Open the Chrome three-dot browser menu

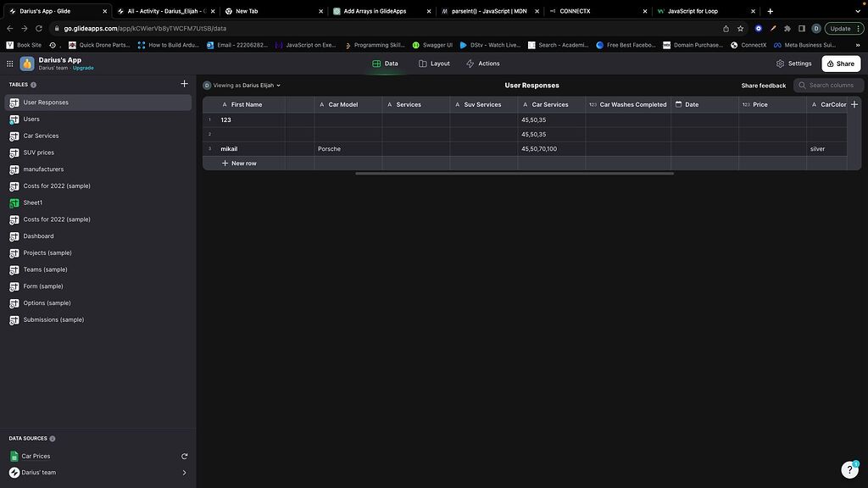(x=857, y=28)
